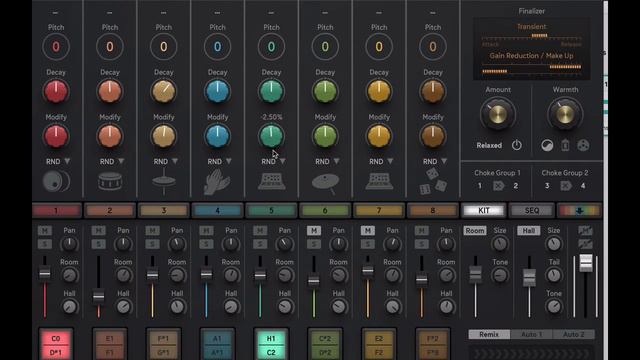Select the snare drum icon in channel 2
The image size is (640, 360).
tap(110, 181)
